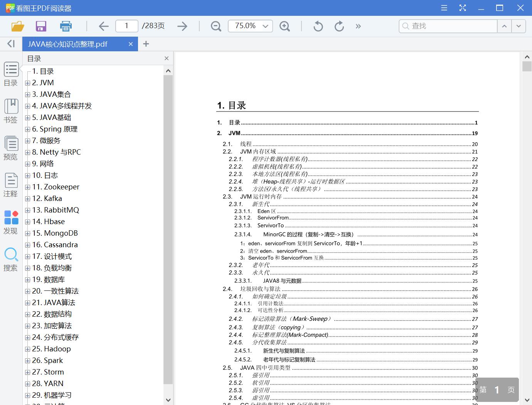Save the document using the floppy icon
532x405 pixels.
click(x=41, y=26)
